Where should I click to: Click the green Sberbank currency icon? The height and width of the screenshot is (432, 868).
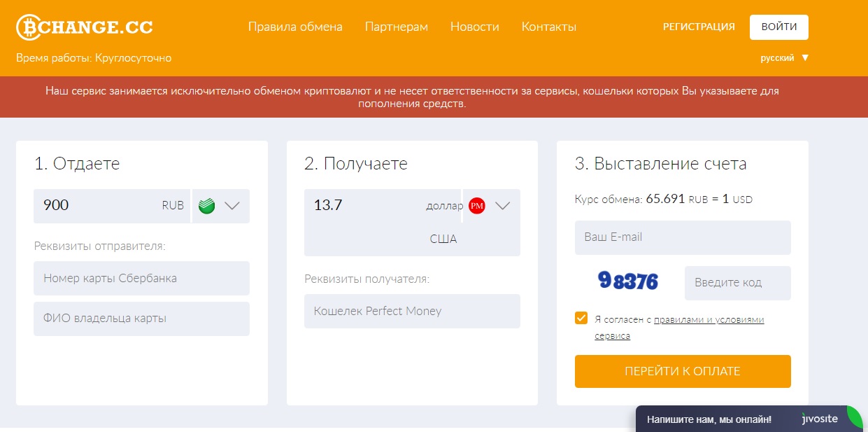[206, 206]
